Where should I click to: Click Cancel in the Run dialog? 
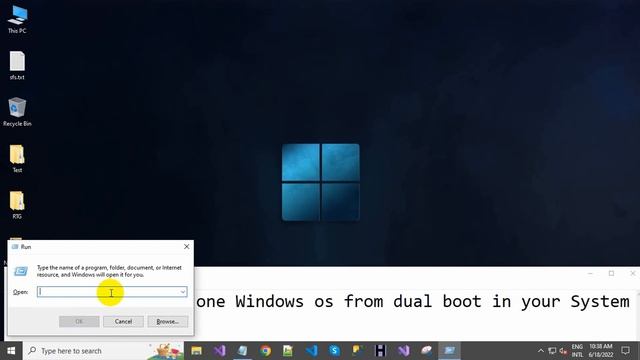(123, 322)
